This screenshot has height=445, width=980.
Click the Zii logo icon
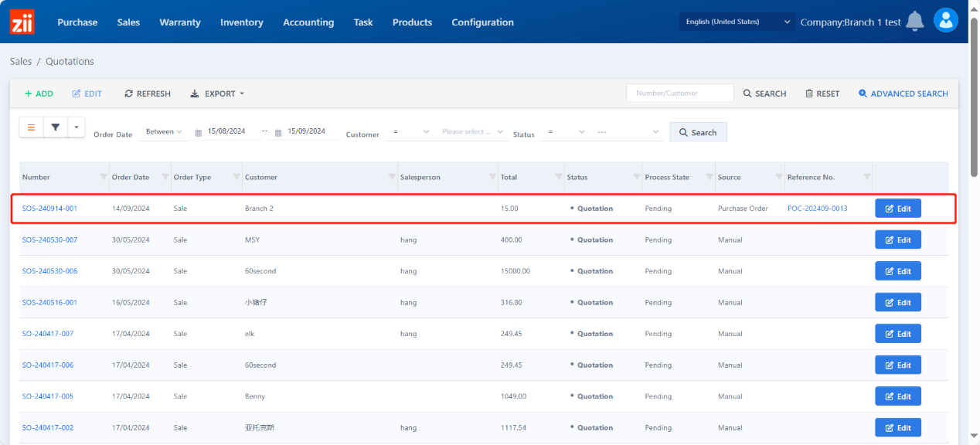(x=22, y=22)
